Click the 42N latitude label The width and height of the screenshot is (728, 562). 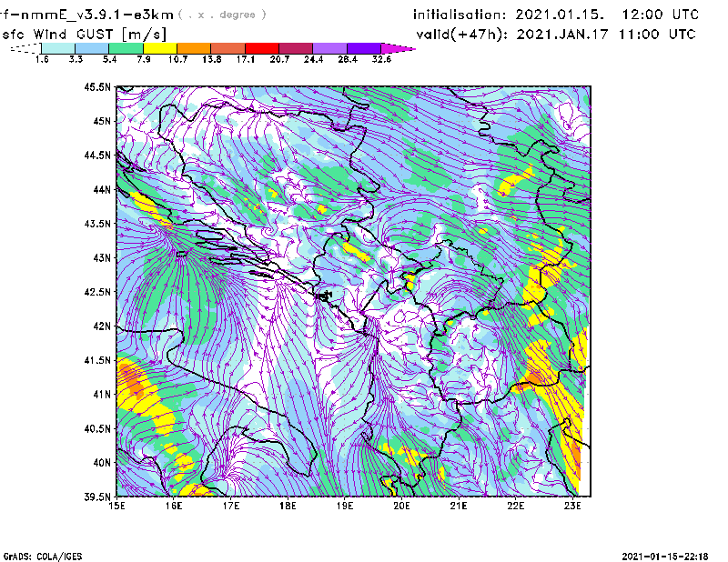(102, 326)
